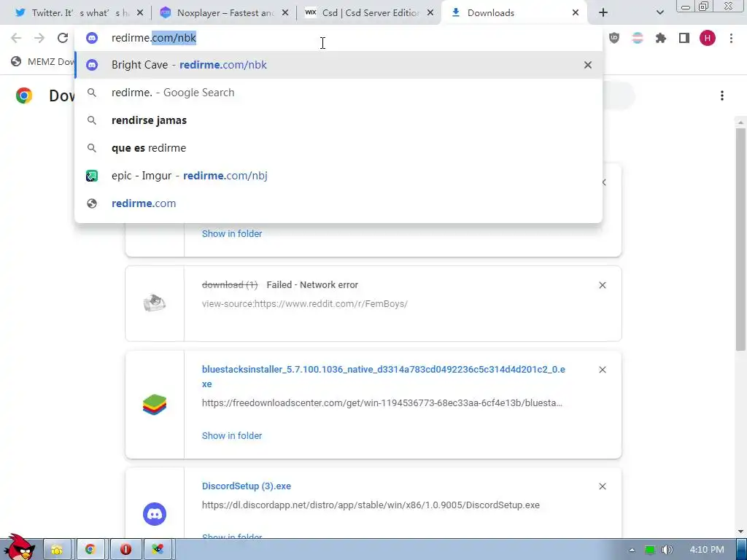This screenshot has height=560, width=747.
Task: Pick the 'rendirse jamas' search suggestion
Action: point(338,120)
